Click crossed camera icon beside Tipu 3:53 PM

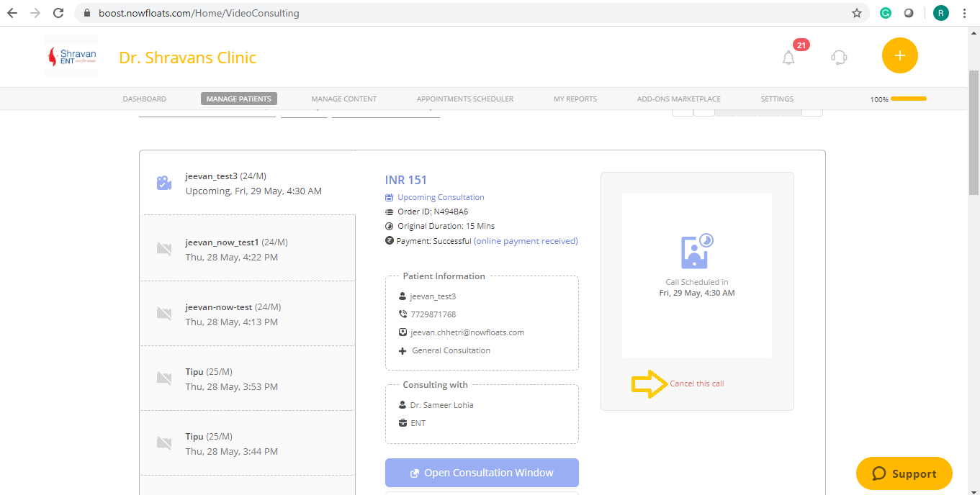click(164, 378)
